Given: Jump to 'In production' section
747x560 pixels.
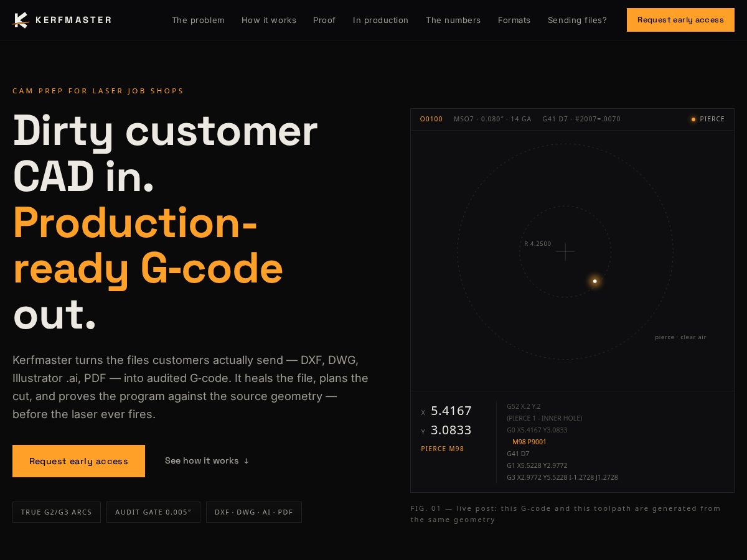Looking at the screenshot, I should (x=381, y=20).
